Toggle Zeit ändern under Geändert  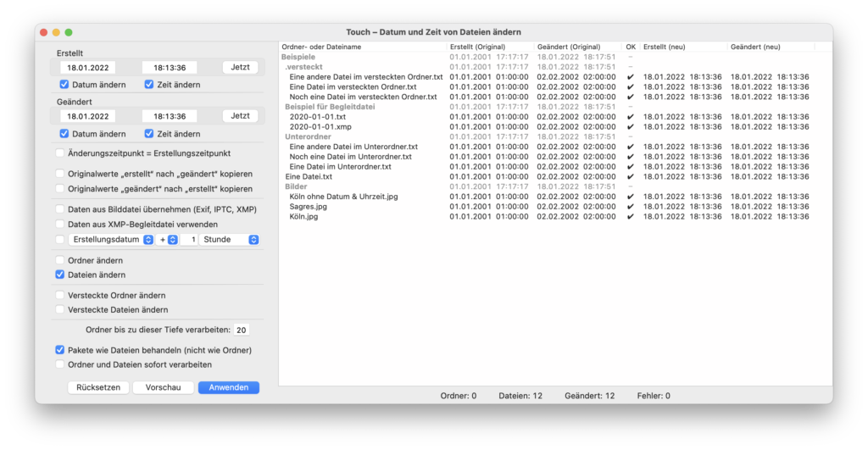pyautogui.click(x=149, y=134)
